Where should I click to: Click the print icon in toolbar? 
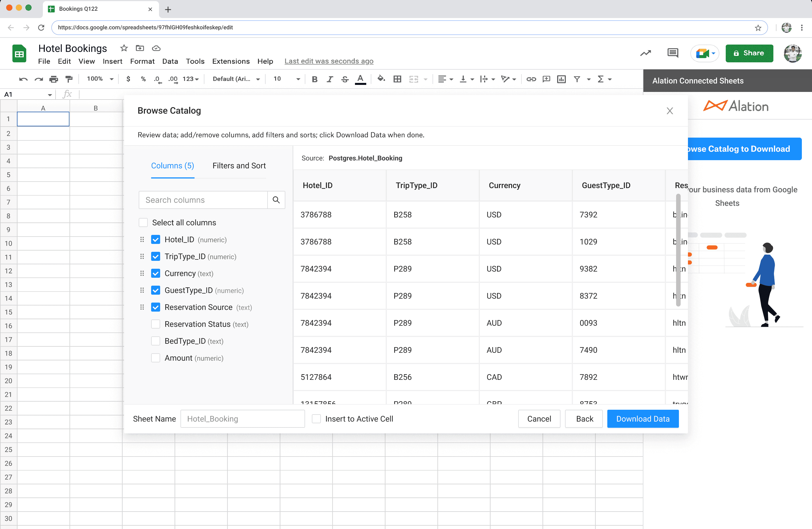pos(54,79)
